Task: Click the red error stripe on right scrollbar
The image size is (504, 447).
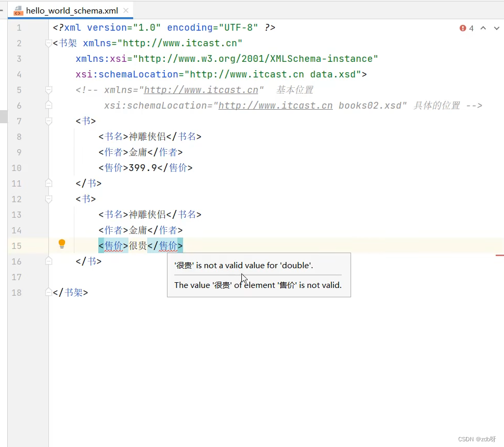Action: [x=501, y=255]
